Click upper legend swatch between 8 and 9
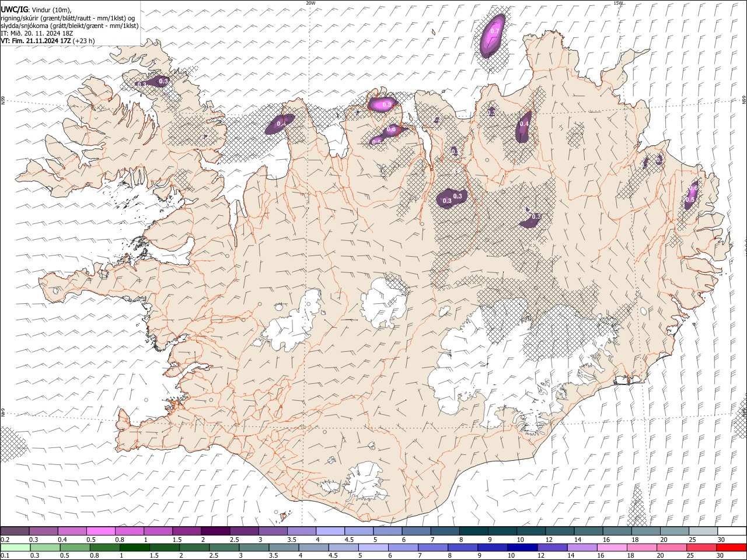The height and width of the screenshot is (560, 747). (x=473, y=531)
